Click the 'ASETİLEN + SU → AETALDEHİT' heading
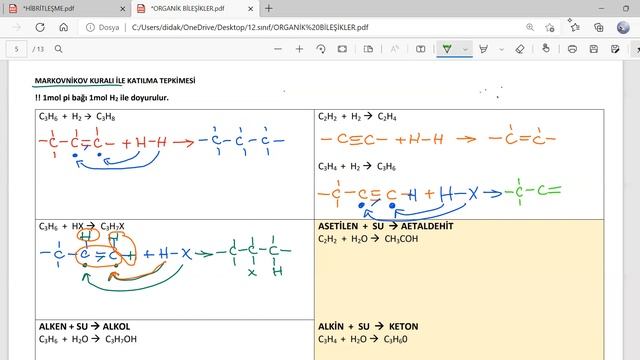The height and width of the screenshot is (360, 640). 386,226
